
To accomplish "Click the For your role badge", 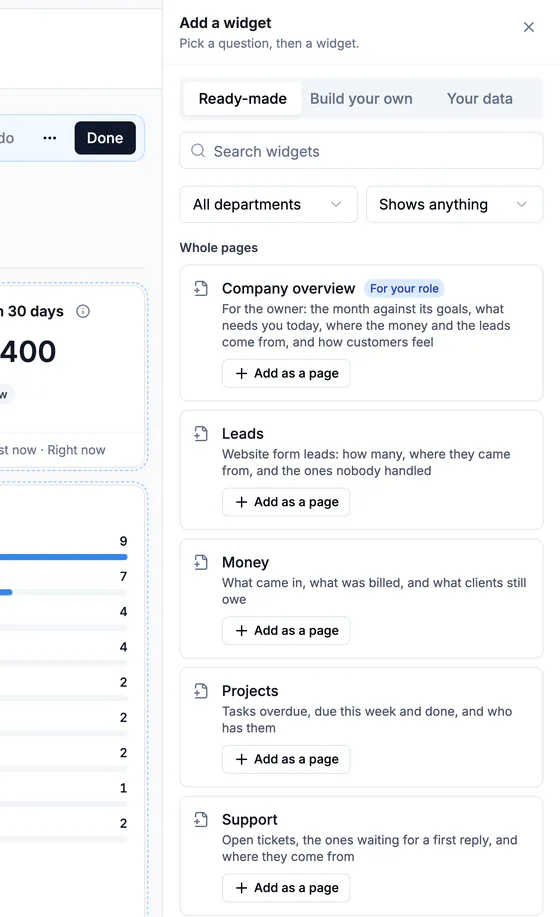I will [x=404, y=288].
